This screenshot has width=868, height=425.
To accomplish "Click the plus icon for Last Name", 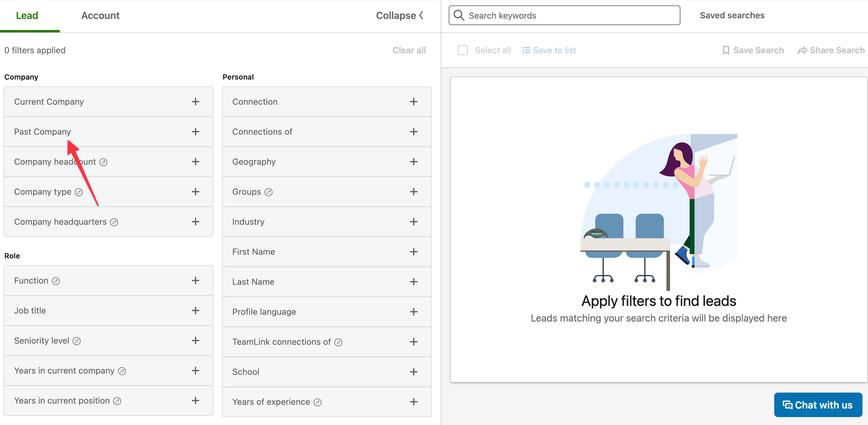I will tap(414, 282).
